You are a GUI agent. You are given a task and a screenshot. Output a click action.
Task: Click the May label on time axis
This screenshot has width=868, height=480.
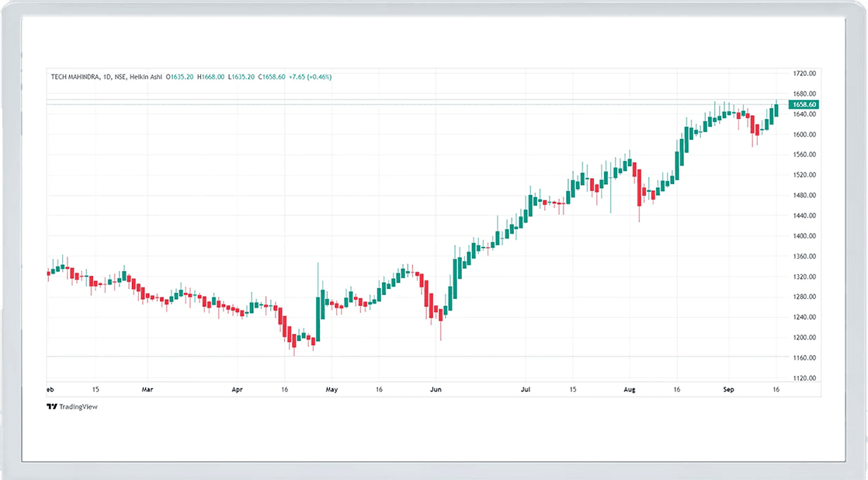(x=332, y=388)
